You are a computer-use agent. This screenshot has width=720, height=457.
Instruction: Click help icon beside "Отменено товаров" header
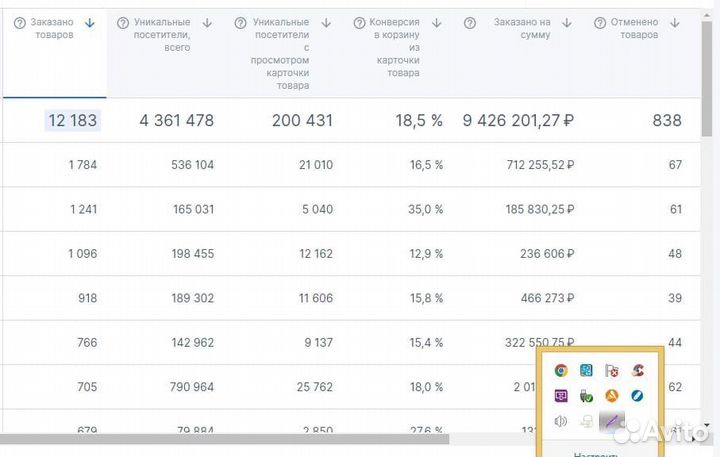pos(598,23)
